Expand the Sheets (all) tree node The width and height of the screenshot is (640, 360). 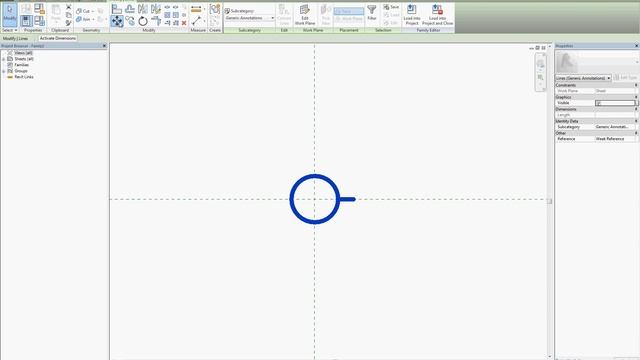[4, 59]
